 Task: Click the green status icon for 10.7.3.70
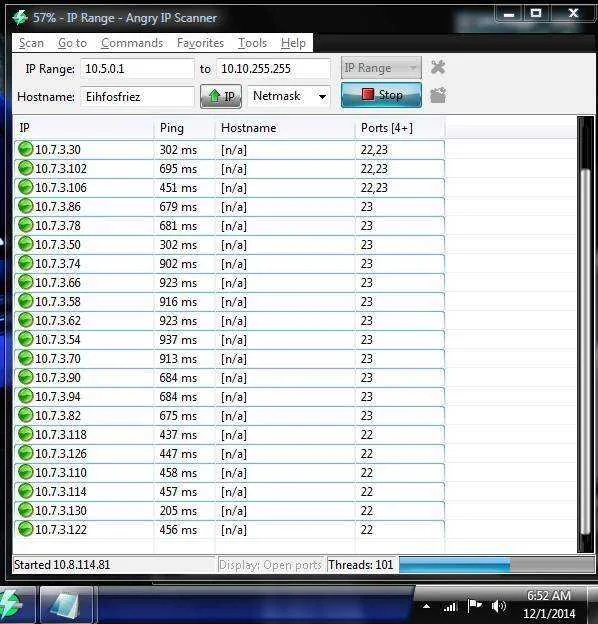(25, 358)
